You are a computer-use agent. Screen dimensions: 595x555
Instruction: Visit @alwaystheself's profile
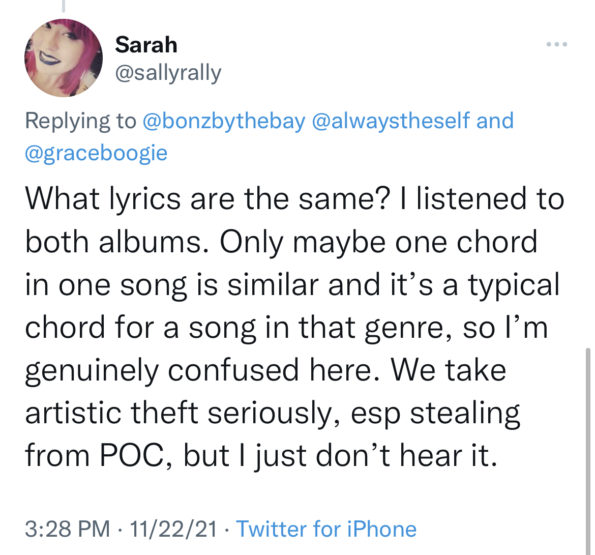(x=391, y=121)
